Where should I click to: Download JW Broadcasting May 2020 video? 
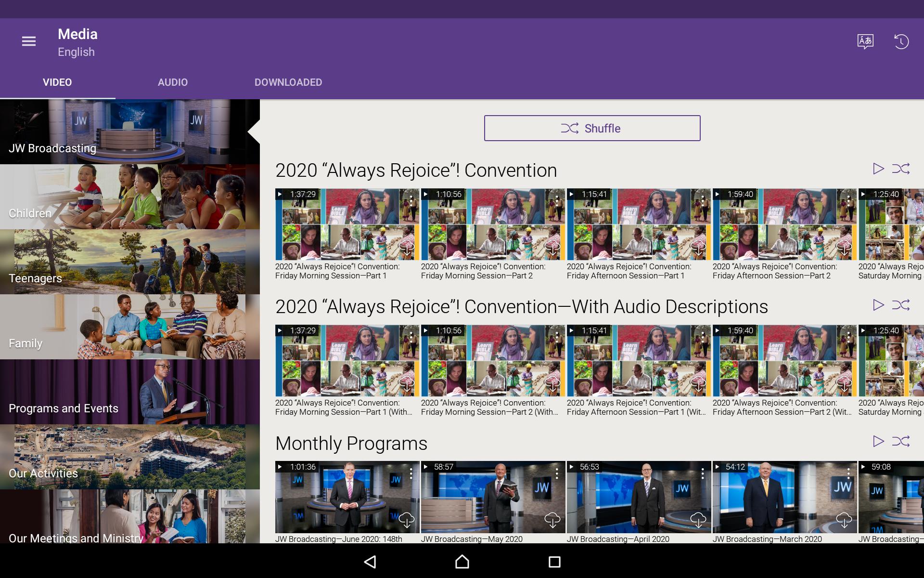coord(552,520)
